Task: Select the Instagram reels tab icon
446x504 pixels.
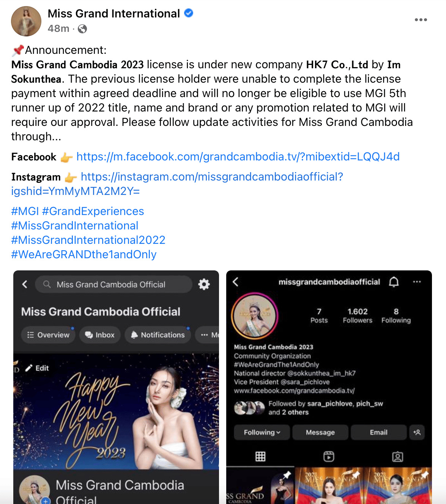Action: pos(329,456)
